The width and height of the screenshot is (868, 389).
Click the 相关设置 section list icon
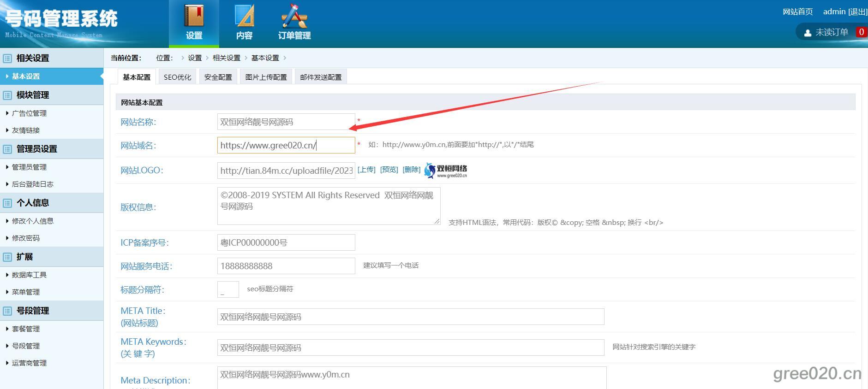tap(7, 59)
